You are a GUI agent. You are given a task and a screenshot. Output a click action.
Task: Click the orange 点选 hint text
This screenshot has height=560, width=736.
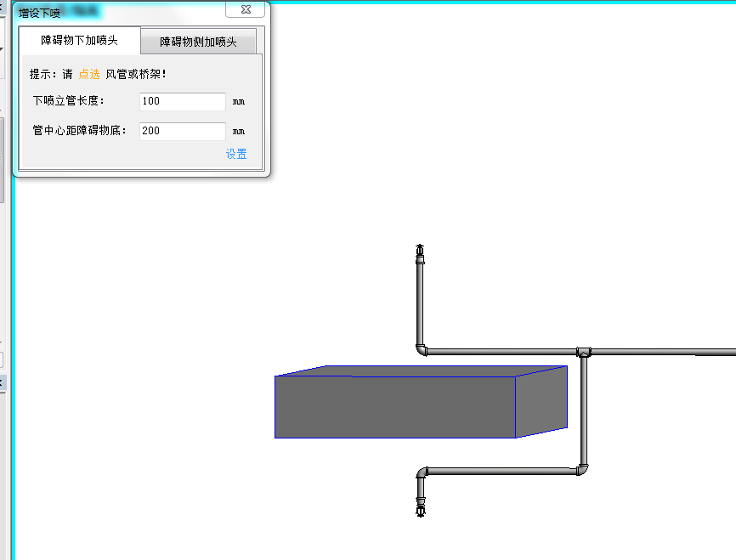point(89,74)
